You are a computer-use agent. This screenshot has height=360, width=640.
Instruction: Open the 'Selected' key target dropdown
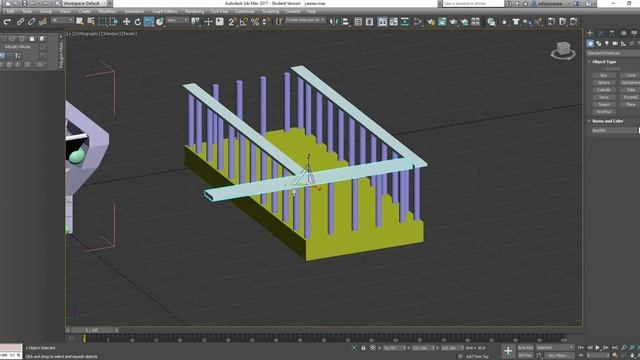554,348
